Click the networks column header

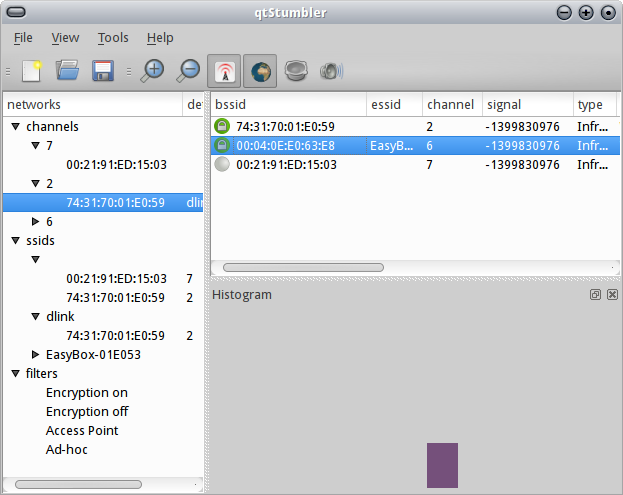(93, 104)
